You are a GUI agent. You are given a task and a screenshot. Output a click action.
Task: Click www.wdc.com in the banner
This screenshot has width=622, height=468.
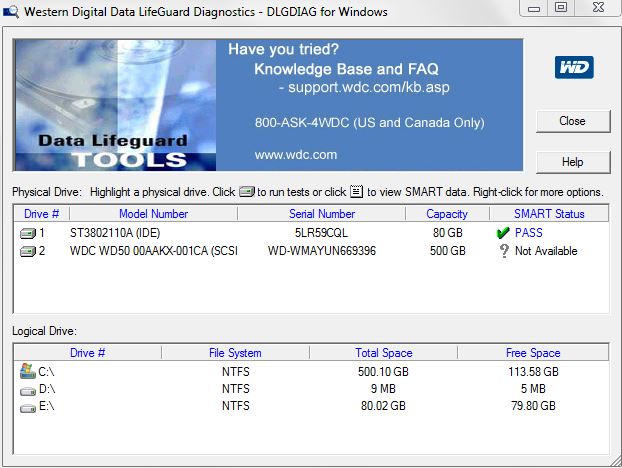click(x=296, y=155)
